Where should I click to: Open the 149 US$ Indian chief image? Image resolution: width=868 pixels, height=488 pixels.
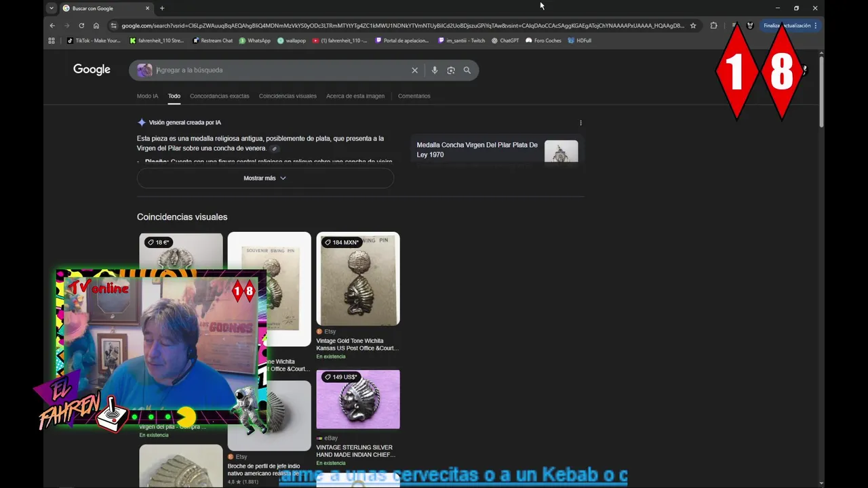coord(358,399)
